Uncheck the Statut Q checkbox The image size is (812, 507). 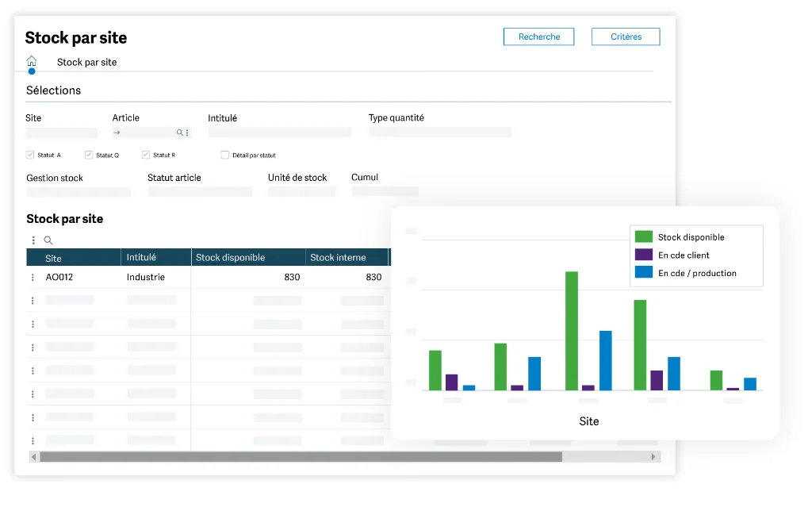[x=89, y=155]
